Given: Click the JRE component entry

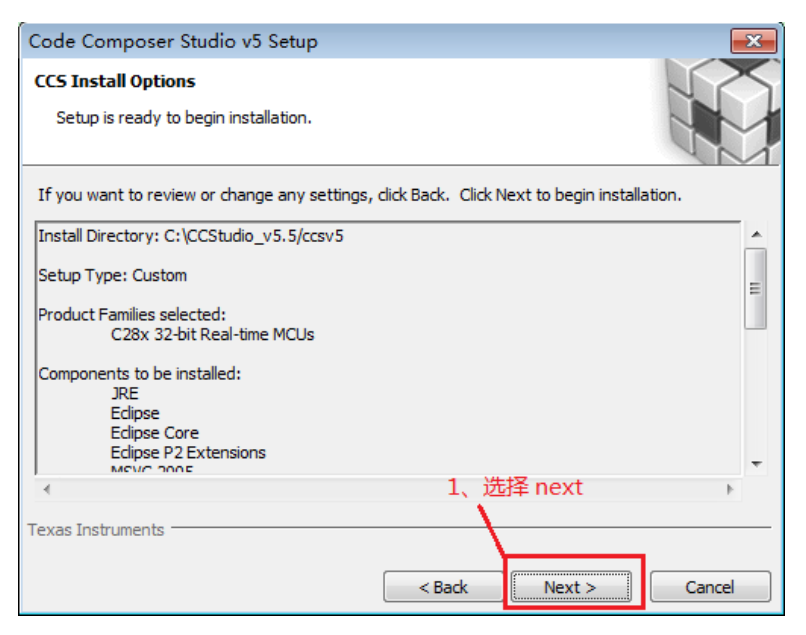Looking at the screenshot, I should 125,394.
